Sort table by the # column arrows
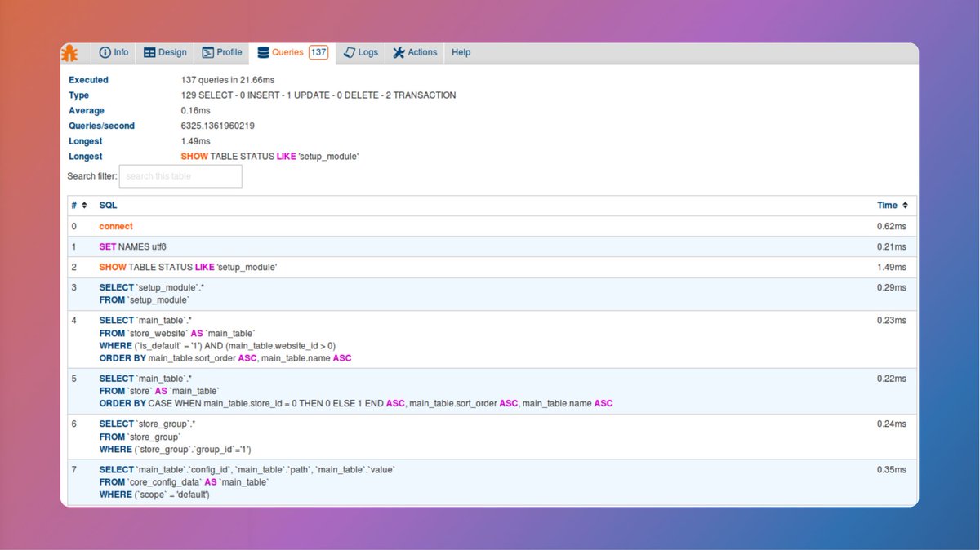Image resolution: width=980 pixels, height=550 pixels. click(x=84, y=206)
